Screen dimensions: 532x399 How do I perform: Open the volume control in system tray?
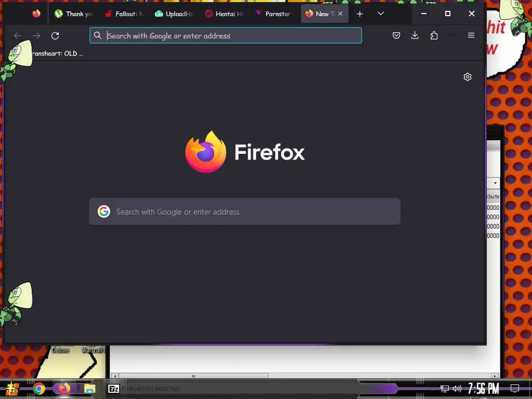457,389
